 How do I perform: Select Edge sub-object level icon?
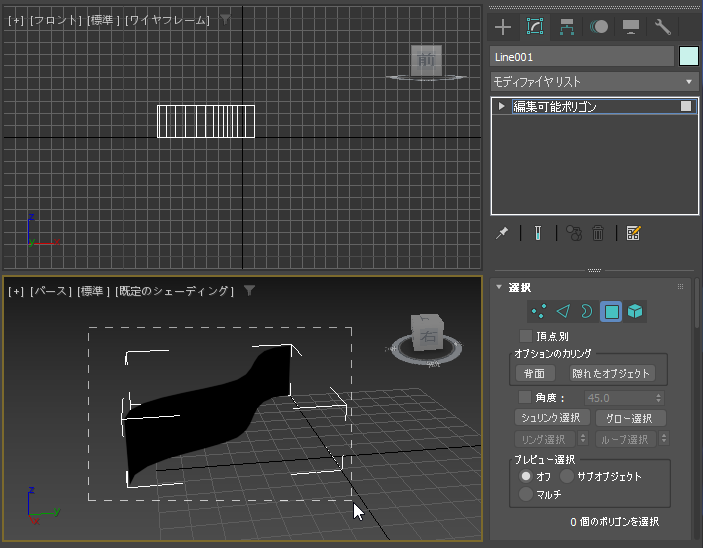563,312
